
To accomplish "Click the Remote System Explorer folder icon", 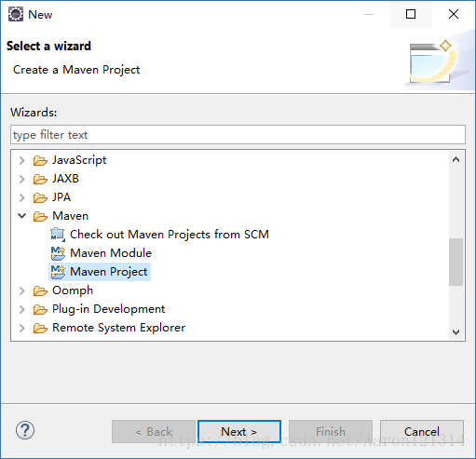I will coord(40,328).
